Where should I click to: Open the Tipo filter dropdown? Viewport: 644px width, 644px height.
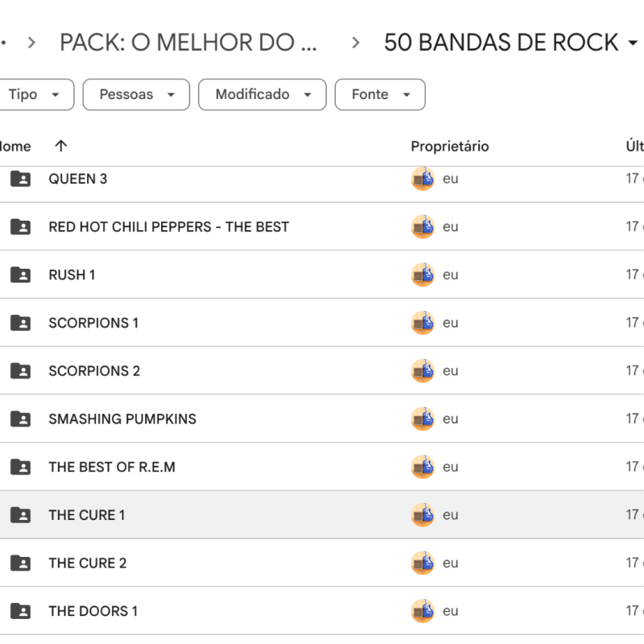[x=35, y=94]
